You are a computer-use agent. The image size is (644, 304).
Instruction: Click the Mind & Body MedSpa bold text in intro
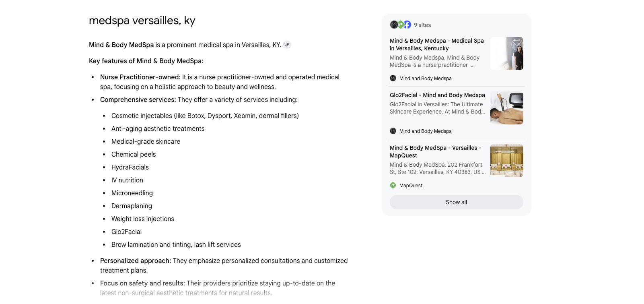[121, 45]
